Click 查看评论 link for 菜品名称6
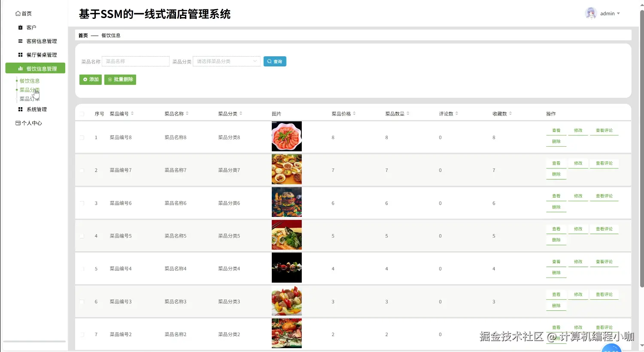The width and height of the screenshot is (644, 352). (x=604, y=196)
